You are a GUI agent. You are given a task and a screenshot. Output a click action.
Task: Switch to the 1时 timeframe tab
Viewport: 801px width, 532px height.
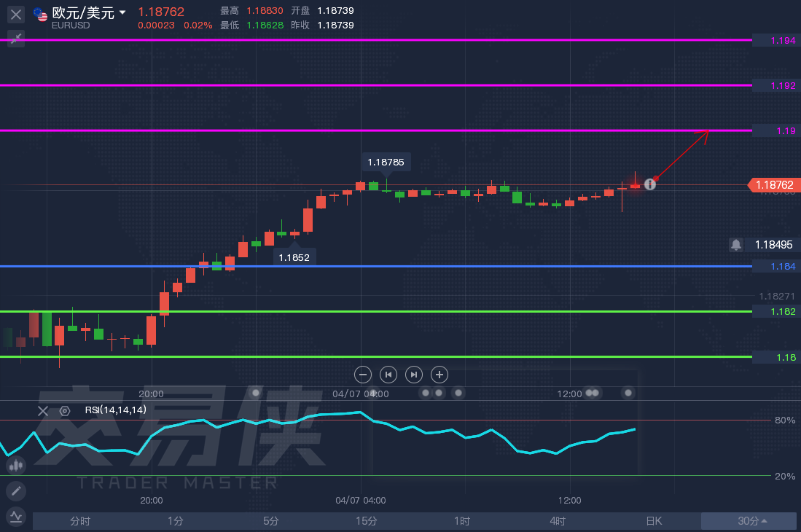tap(462, 521)
